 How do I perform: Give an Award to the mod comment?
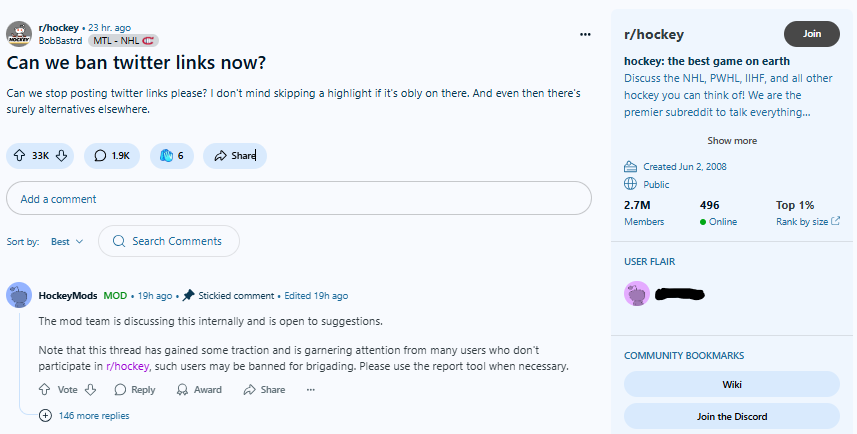click(199, 390)
